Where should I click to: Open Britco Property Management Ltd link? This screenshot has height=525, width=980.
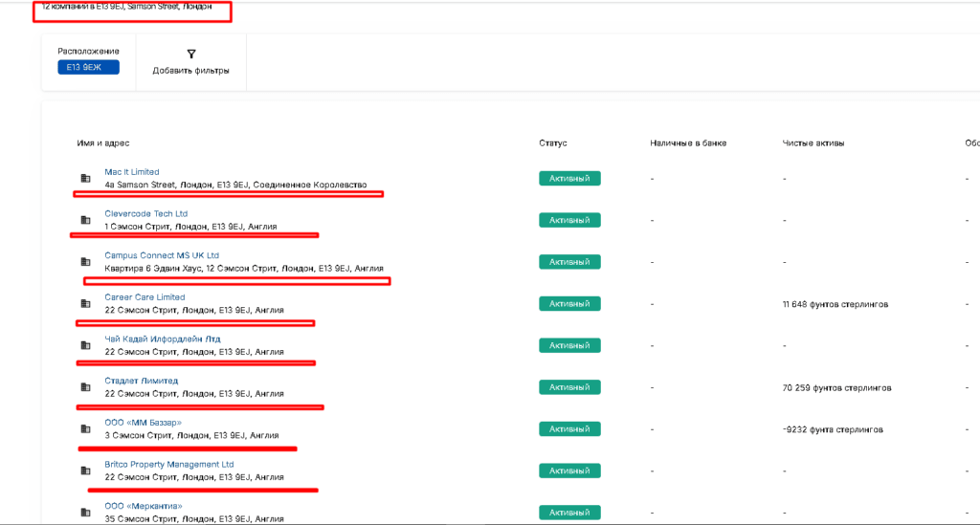(169, 465)
